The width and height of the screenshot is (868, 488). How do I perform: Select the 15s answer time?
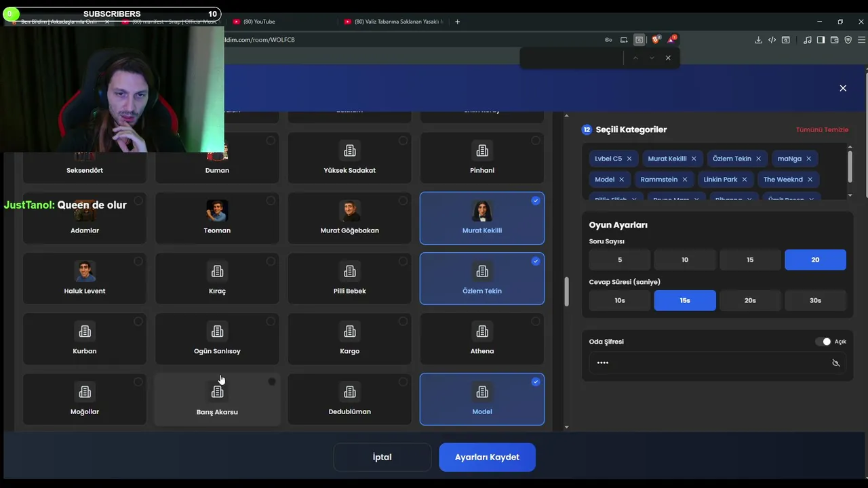pos(685,300)
